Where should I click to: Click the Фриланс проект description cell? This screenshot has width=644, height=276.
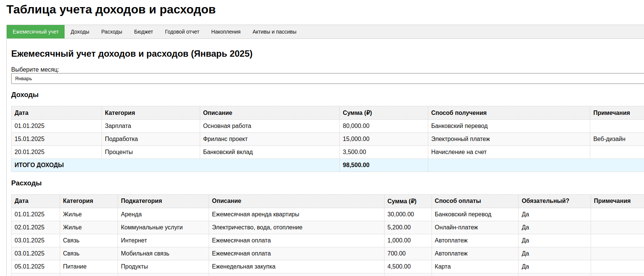tap(225, 139)
